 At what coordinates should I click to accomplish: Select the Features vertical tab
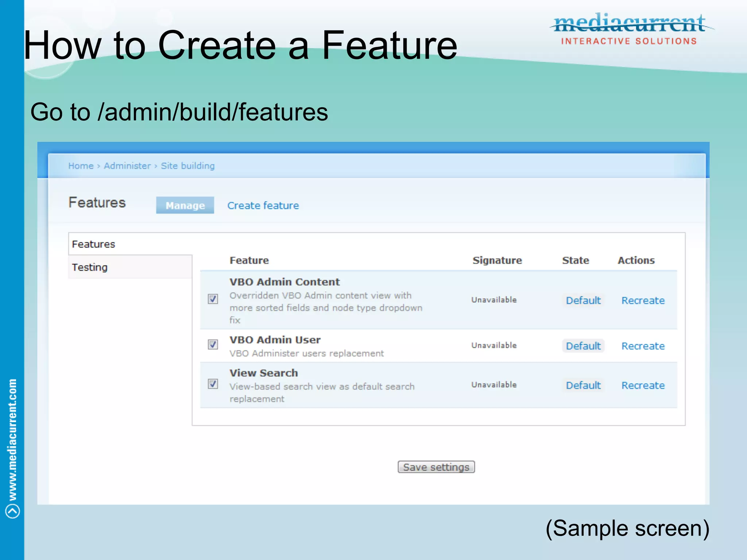130,244
